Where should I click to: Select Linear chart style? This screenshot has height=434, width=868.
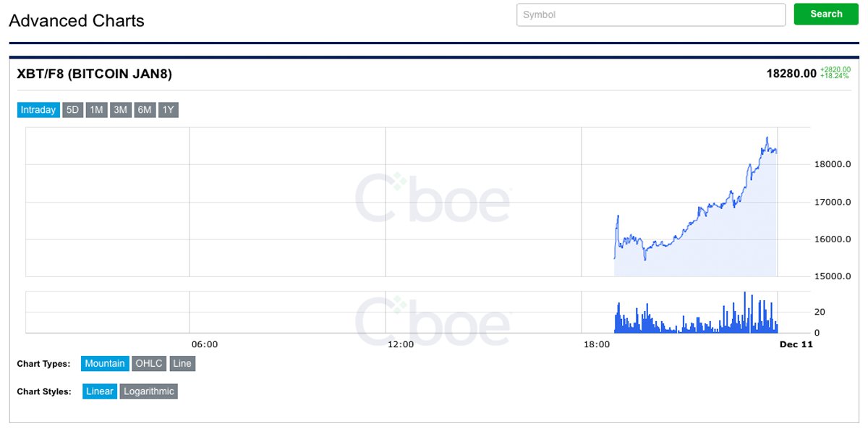point(99,391)
